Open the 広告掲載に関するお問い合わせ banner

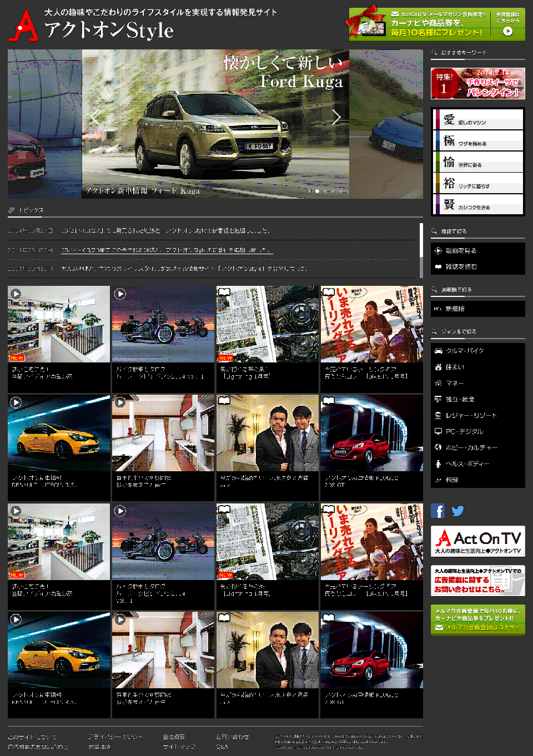pos(478,581)
